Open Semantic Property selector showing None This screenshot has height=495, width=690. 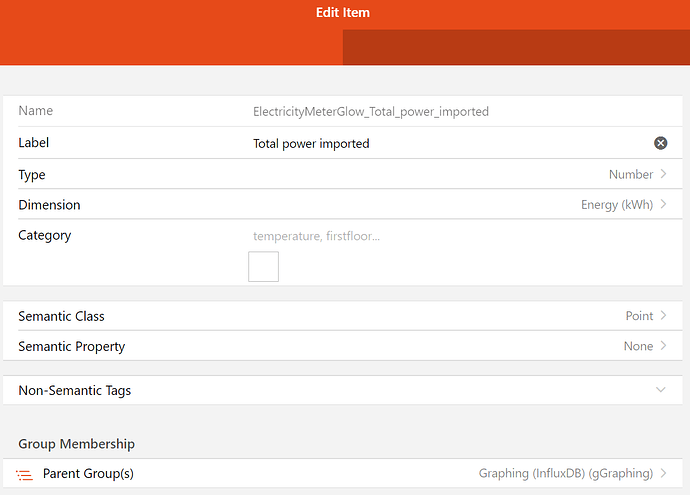[x=638, y=346]
